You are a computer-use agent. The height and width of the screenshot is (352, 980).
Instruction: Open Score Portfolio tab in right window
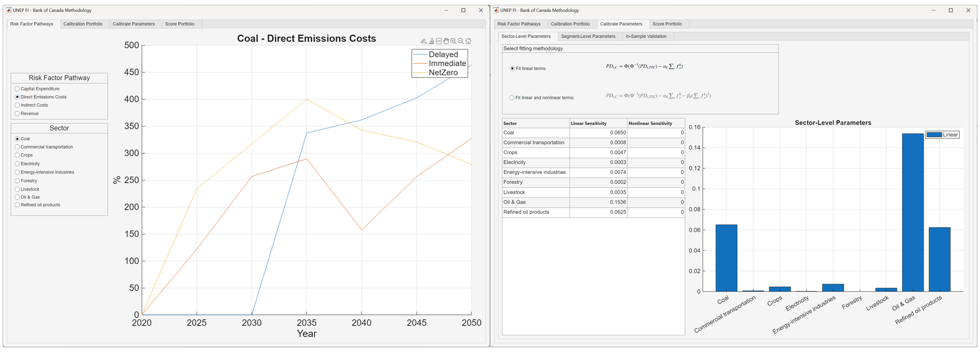667,24
